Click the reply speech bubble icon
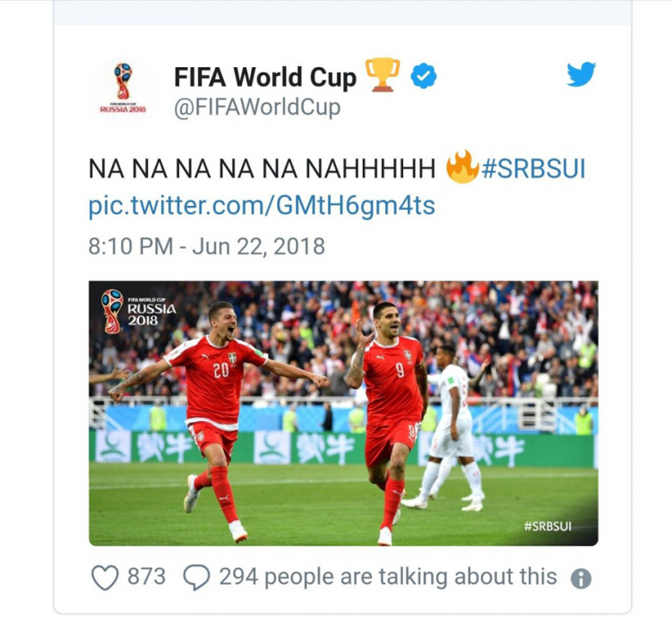672x618 pixels. (x=195, y=578)
